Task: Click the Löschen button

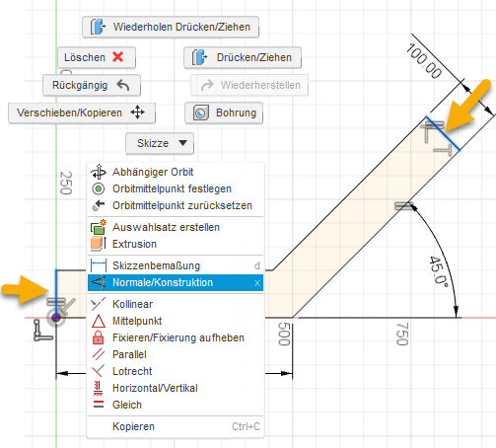Action: [x=97, y=57]
